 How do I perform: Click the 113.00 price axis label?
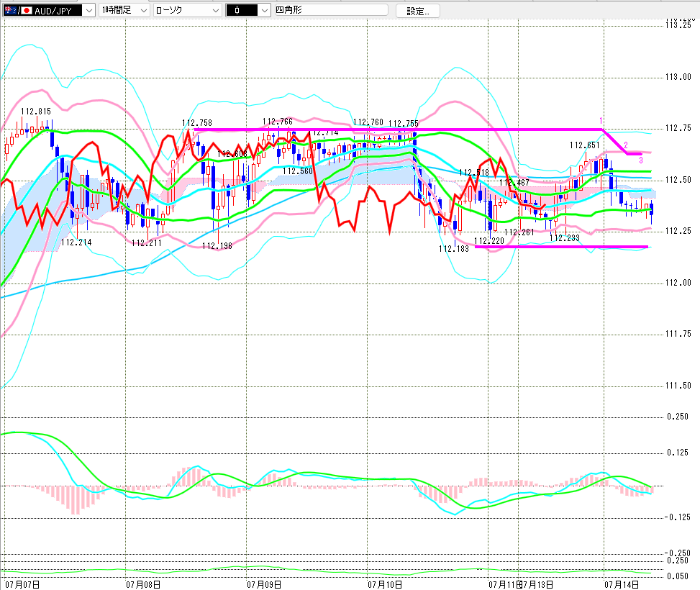(x=678, y=77)
